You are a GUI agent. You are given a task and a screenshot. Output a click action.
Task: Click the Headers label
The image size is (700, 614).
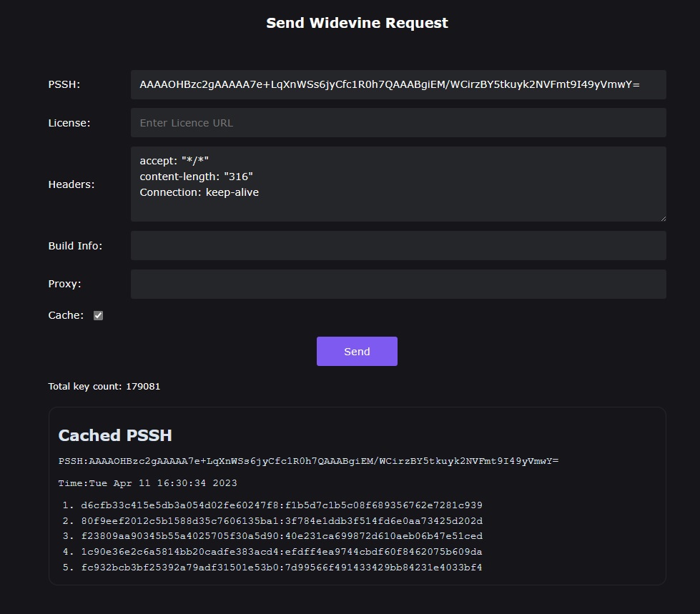(72, 184)
